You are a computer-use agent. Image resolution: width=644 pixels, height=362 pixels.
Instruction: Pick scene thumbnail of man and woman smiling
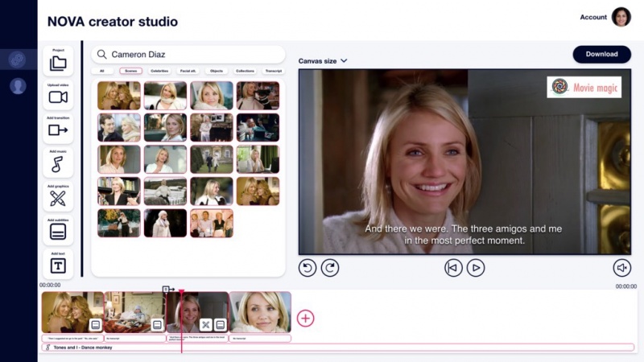119,128
